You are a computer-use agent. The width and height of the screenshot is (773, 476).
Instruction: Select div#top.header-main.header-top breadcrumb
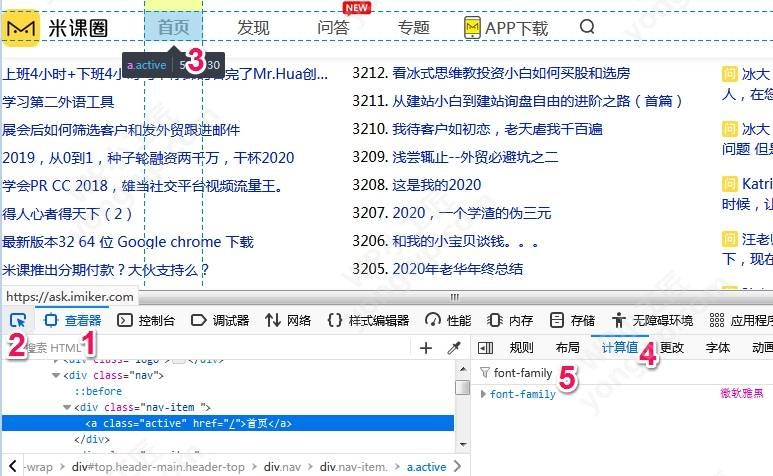click(x=158, y=467)
